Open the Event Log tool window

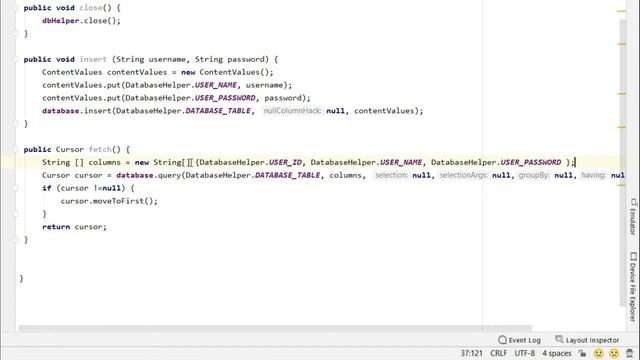520,340
